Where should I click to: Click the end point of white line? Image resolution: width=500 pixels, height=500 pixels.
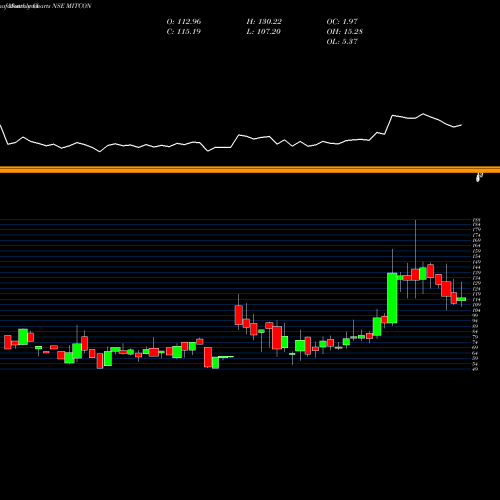coord(462,125)
